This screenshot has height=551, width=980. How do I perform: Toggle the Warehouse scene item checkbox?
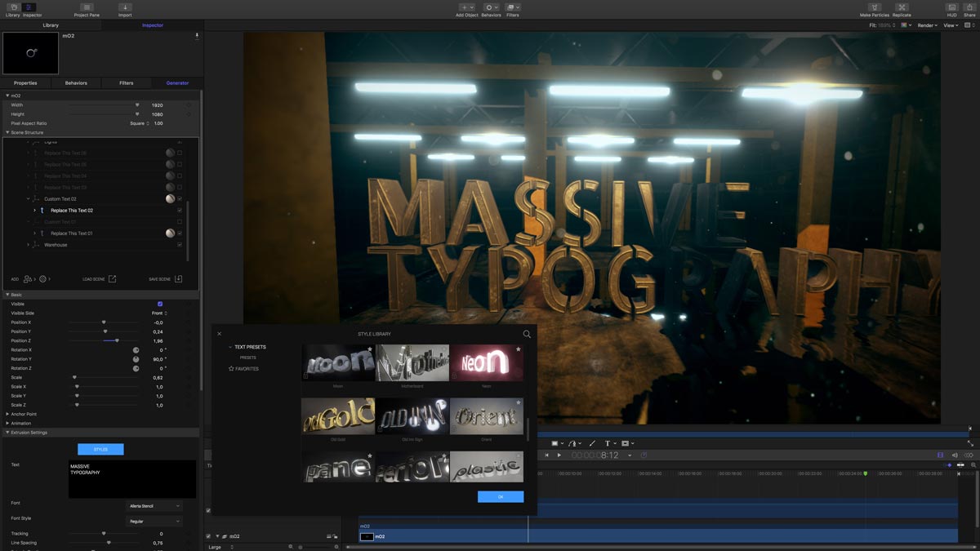tap(180, 245)
